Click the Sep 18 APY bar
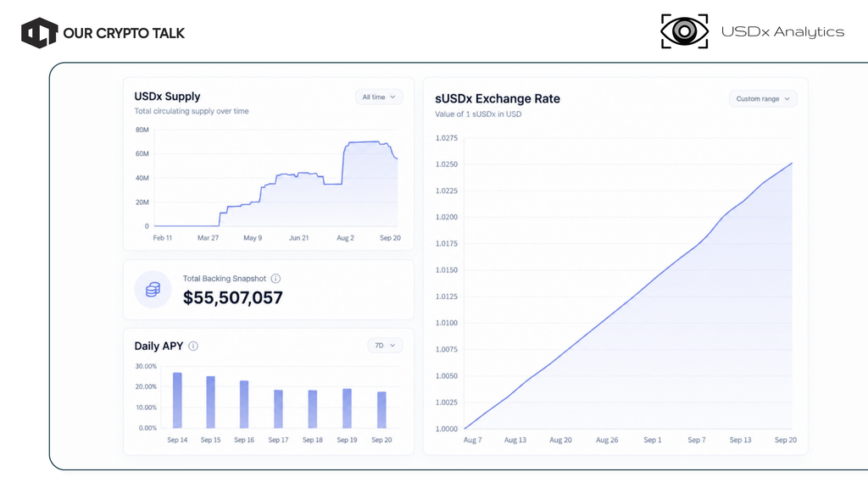Image resolution: width=868 pixels, height=488 pixels. click(313, 409)
